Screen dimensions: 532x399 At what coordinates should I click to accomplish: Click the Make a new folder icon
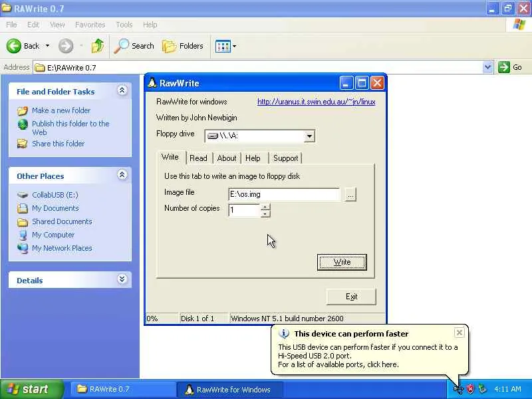pos(23,110)
